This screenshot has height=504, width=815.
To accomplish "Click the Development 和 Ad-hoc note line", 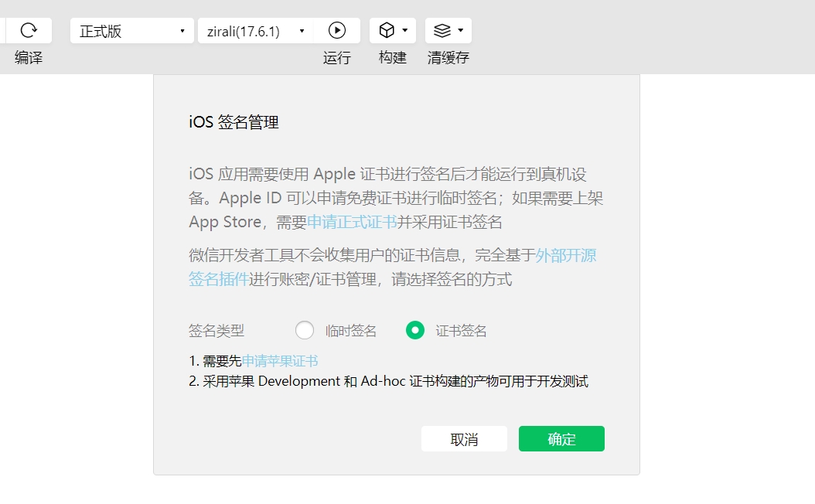I will 388,381.
